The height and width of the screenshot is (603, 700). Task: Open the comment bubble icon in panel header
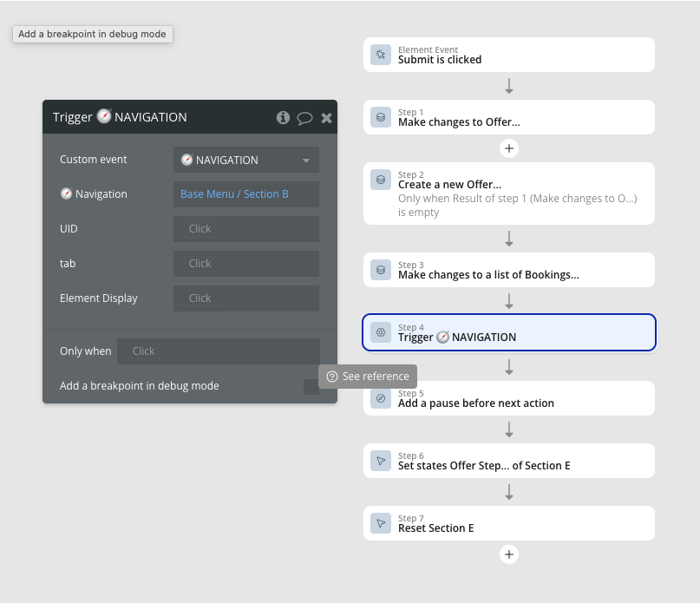pos(304,118)
